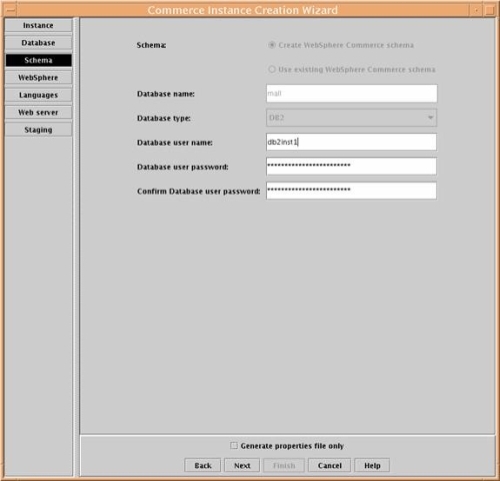Go to the Staging page
500x481 pixels.
(38, 130)
